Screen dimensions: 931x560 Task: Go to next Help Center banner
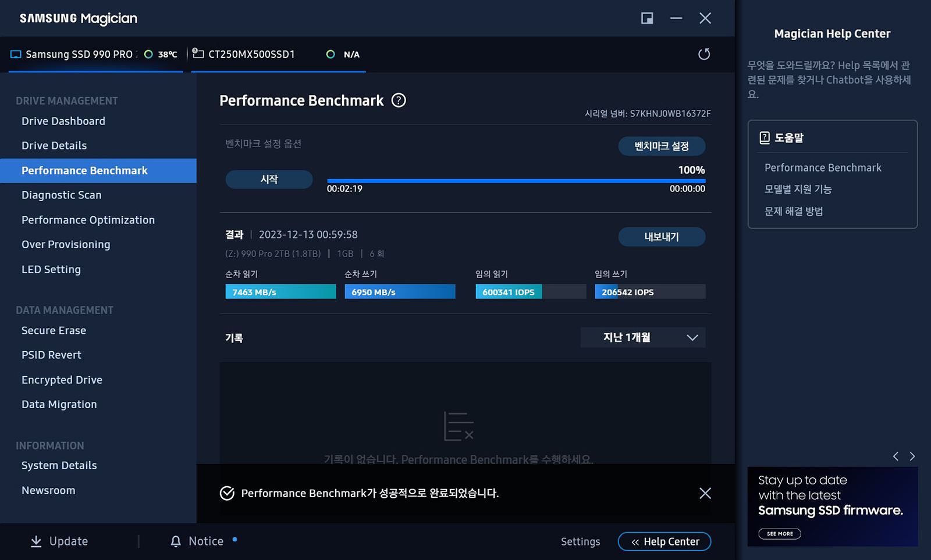pyautogui.click(x=912, y=456)
